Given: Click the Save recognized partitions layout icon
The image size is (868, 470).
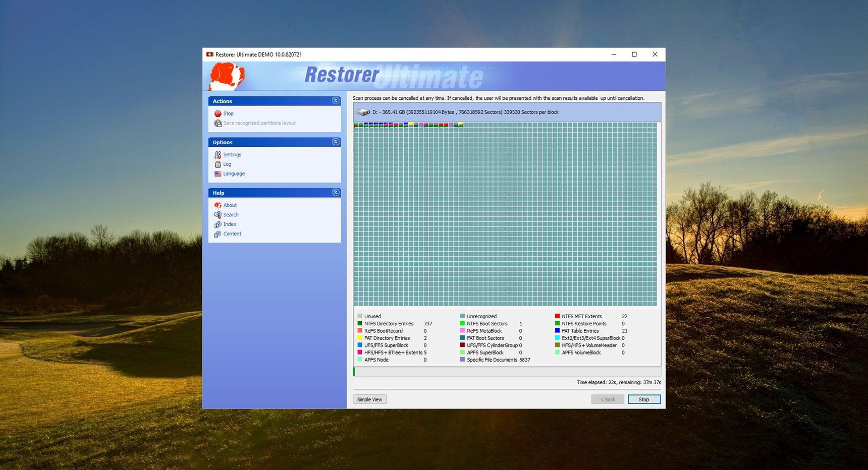Looking at the screenshot, I should coord(218,123).
